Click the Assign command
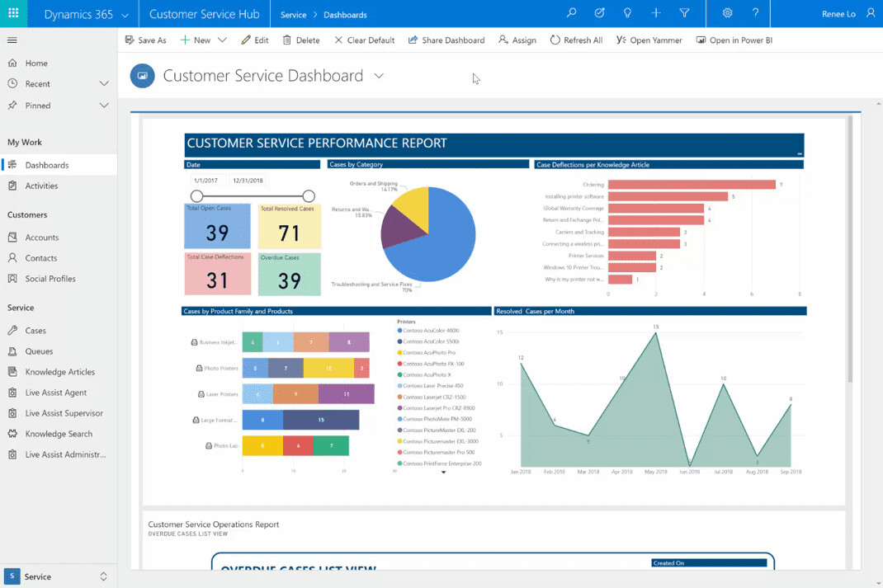The height and width of the screenshot is (588, 883). click(517, 40)
